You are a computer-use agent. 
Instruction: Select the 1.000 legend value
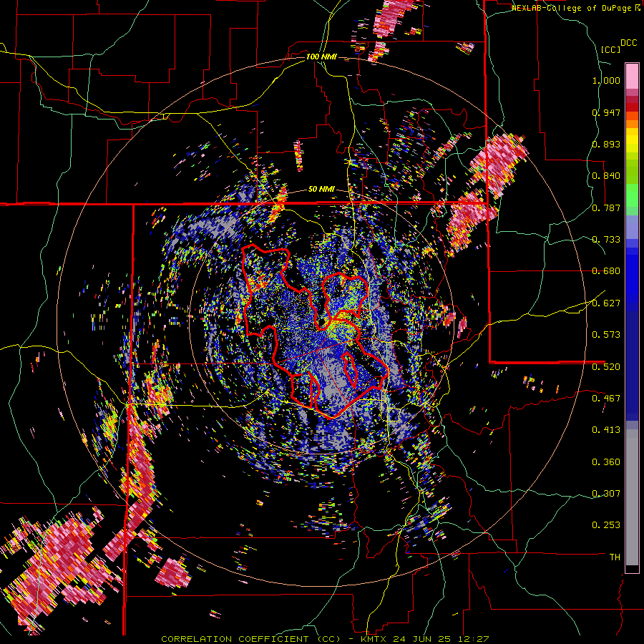click(606, 80)
